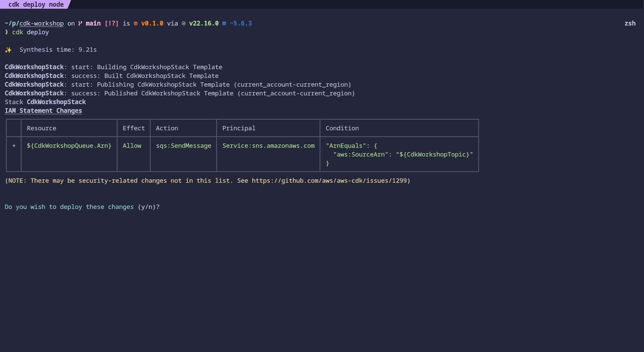The image size is (644, 352).
Task: Click the 'IAM Statement Changes' heading
Action: click(43, 111)
